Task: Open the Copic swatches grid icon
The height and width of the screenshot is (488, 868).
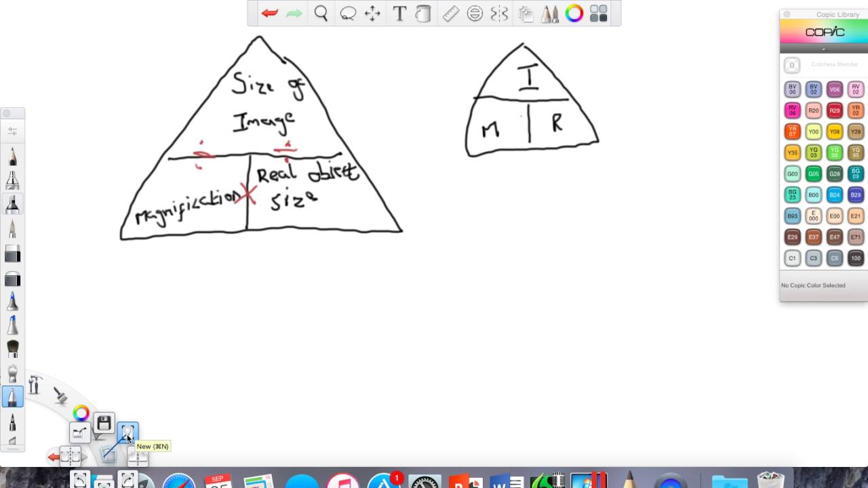Action: click(x=598, y=14)
